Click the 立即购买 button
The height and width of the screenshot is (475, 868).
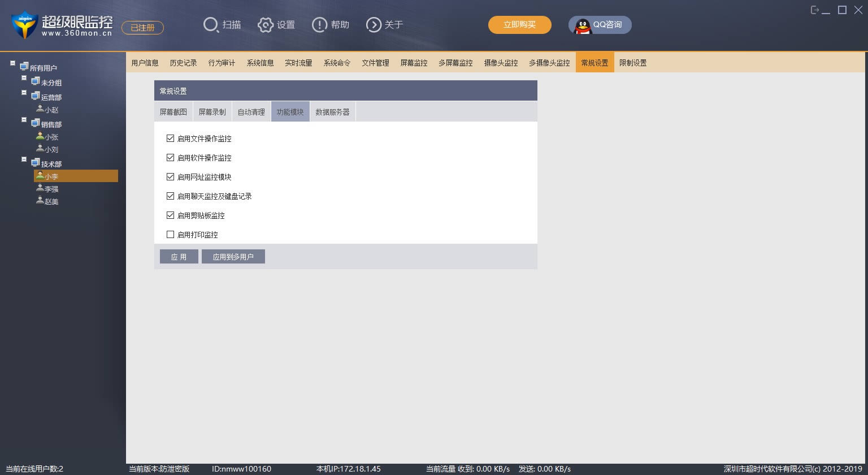519,25
